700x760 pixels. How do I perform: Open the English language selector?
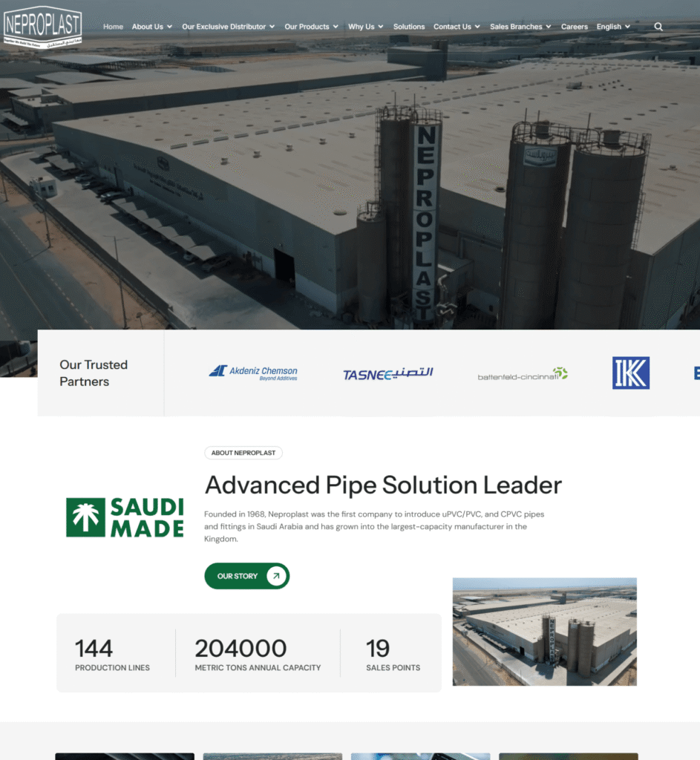coord(613,27)
